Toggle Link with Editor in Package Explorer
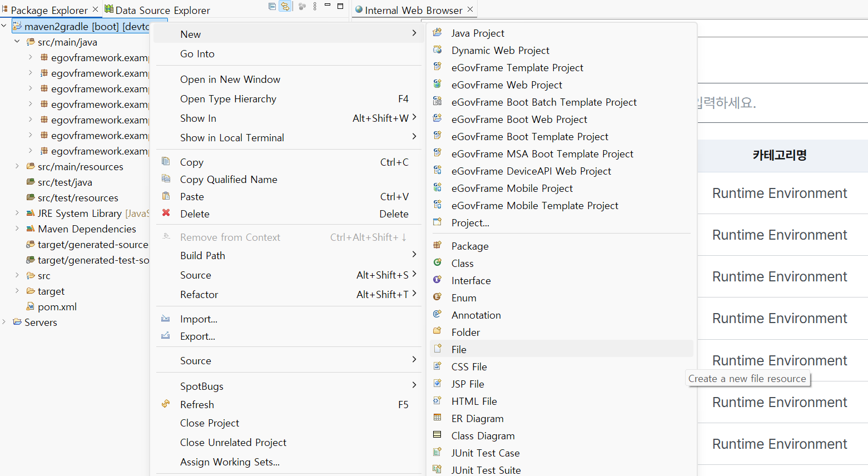The height and width of the screenshot is (476, 868). tap(285, 7)
